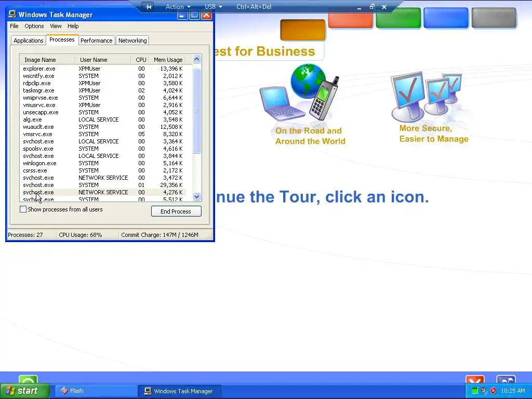Select the wscntfy.exe process

tap(103, 76)
